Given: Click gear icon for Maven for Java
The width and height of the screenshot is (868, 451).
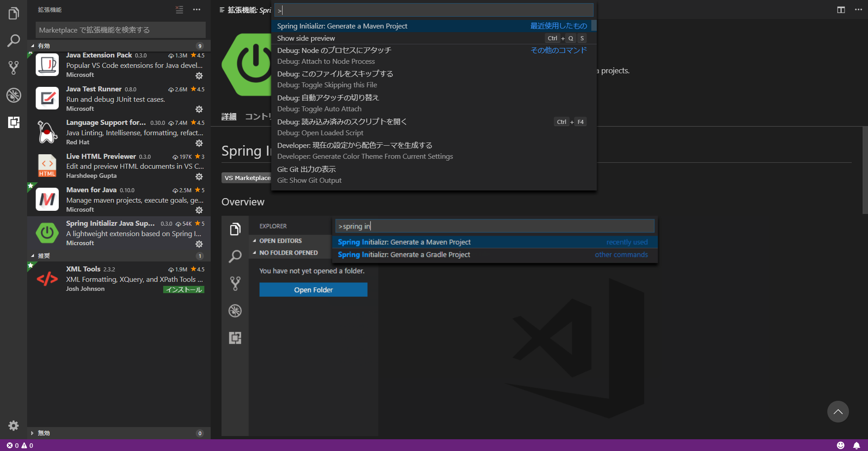Looking at the screenshot, I should (x=199, y=210).
